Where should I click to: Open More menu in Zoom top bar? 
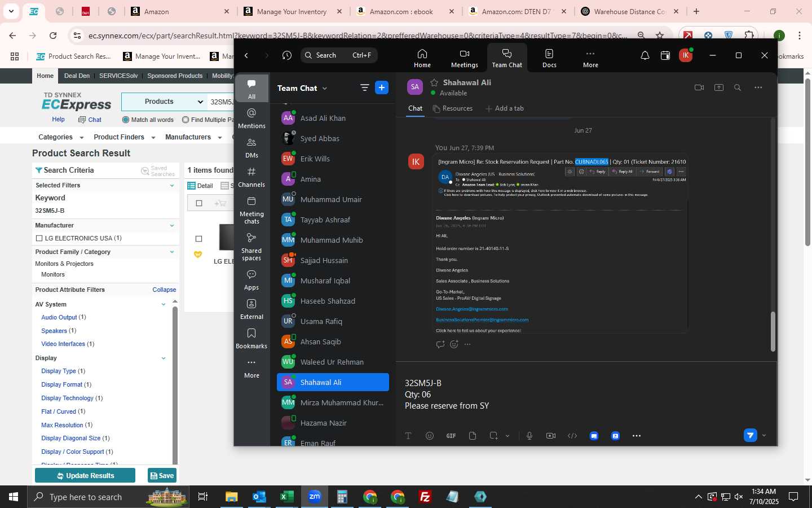click(x=590, y=58)
